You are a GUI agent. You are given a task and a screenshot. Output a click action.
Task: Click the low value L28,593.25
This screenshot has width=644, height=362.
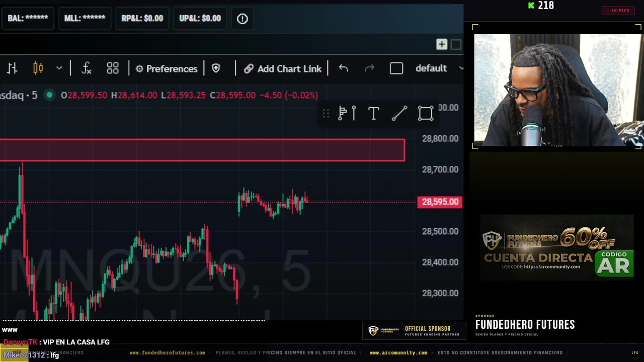tap(183, 95)
